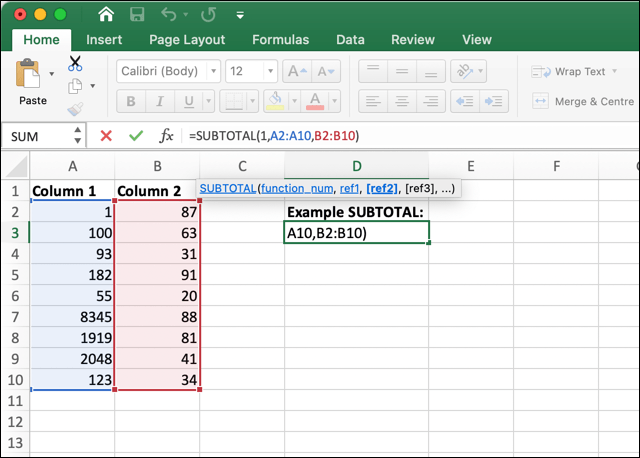Click the Cut scissors icon
Viewport: 640px width, 458px height.
tap(75, 64)
